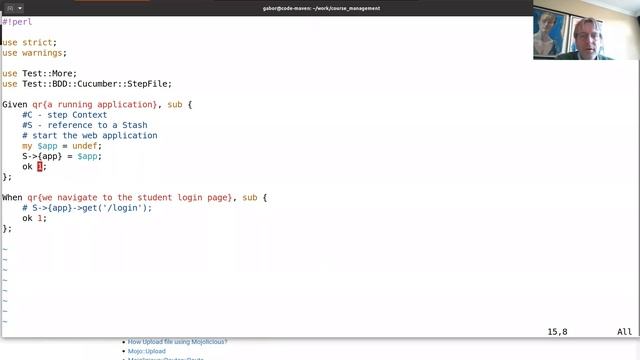Click "# S->{app}->get('/login');" comment

(87, 208)
